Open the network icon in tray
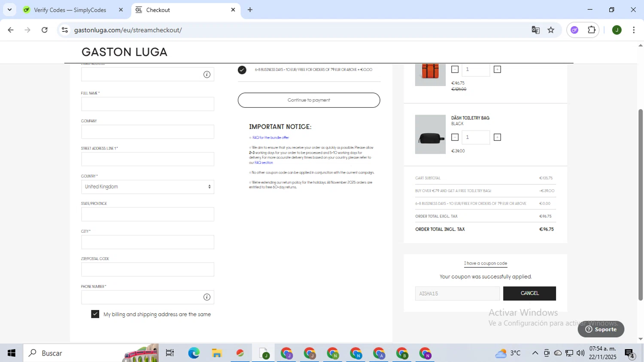This screenshot has width=644, height=362. (569, 353)
